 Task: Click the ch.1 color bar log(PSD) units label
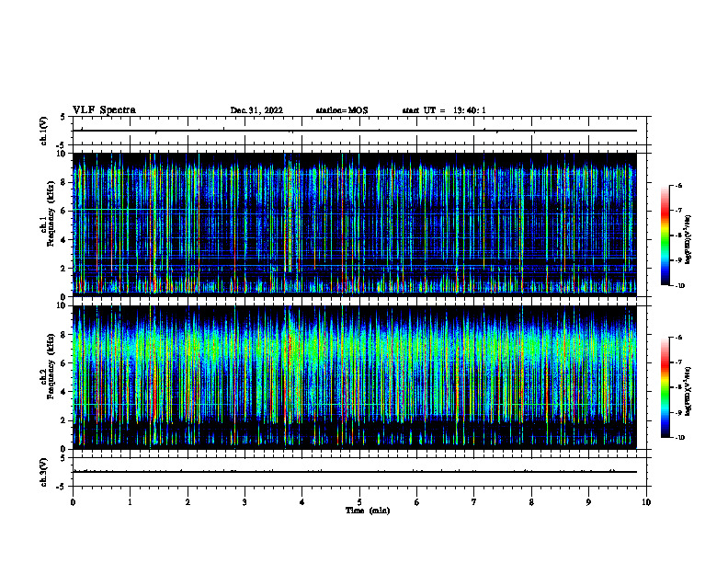tap(688, 240)
